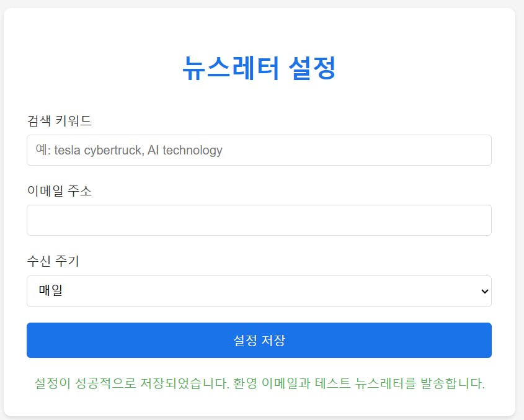Click the label above the frequency dropdown

(x=53, y=261)
